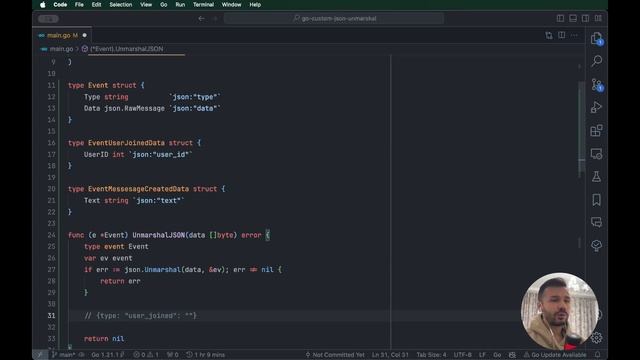Open the Explorer view in activity bar
Viewport: 640px width, 360px height.
596,38
